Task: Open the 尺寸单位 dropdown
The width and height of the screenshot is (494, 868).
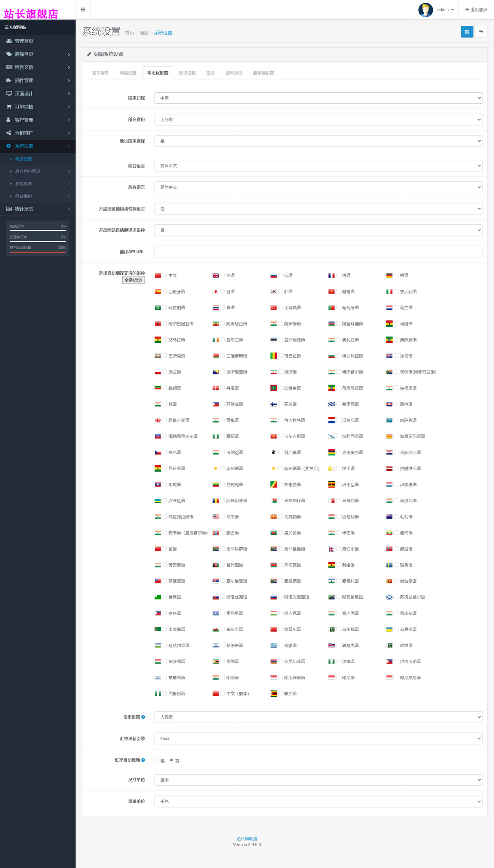Action: coord(318,780)
